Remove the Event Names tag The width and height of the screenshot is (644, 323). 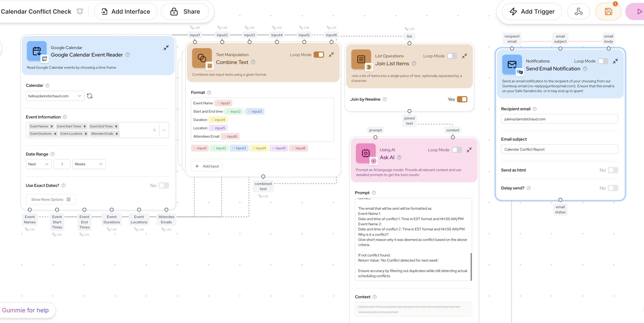[52, 126]
